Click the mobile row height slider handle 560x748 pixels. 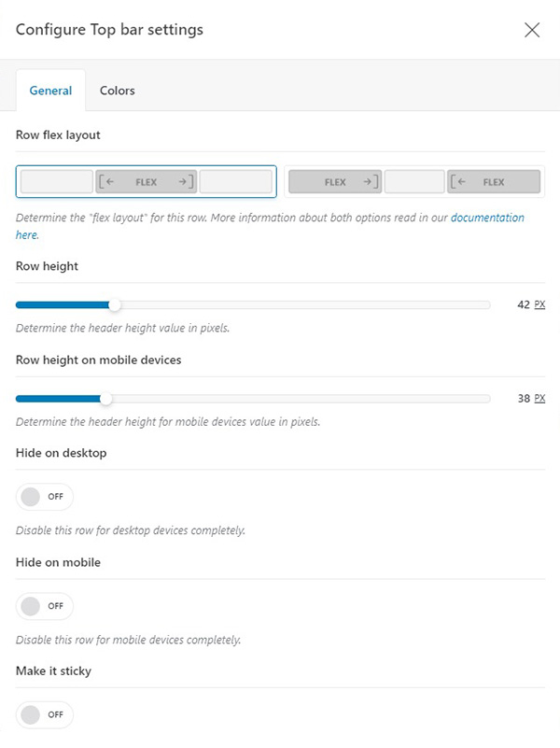pos(105,399)
